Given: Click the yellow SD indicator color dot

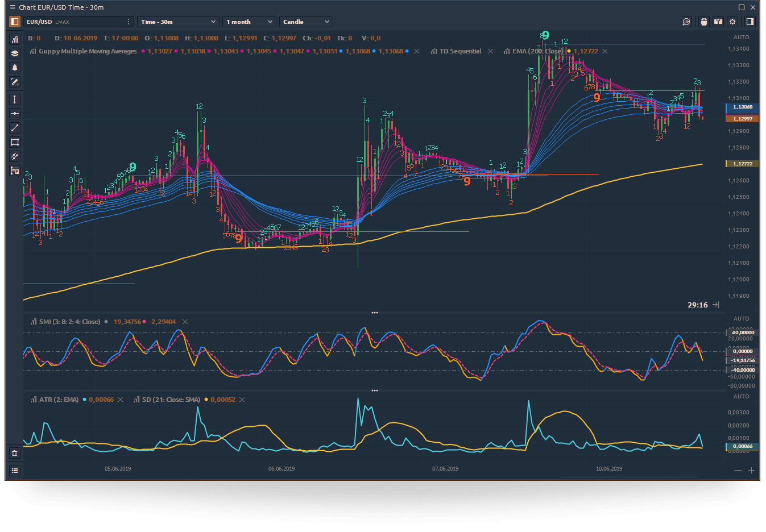Looking at the screenshot, I should click(x=206, y=400).
